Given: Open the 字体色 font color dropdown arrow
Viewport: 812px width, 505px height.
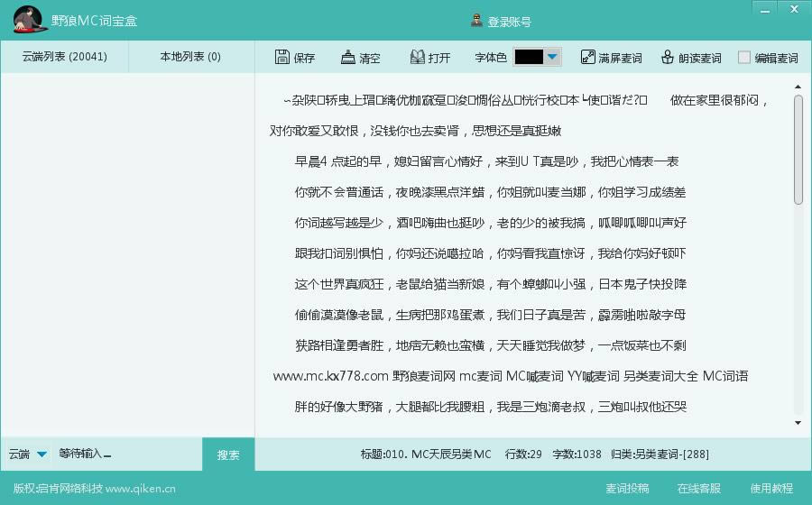Looking at the screenshot, I should tap(552, 57).
